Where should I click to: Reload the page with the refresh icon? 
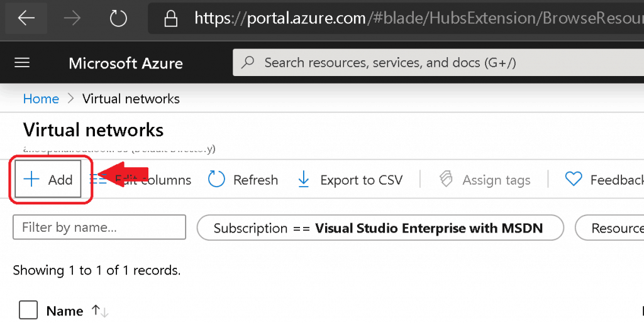(118, 18)
